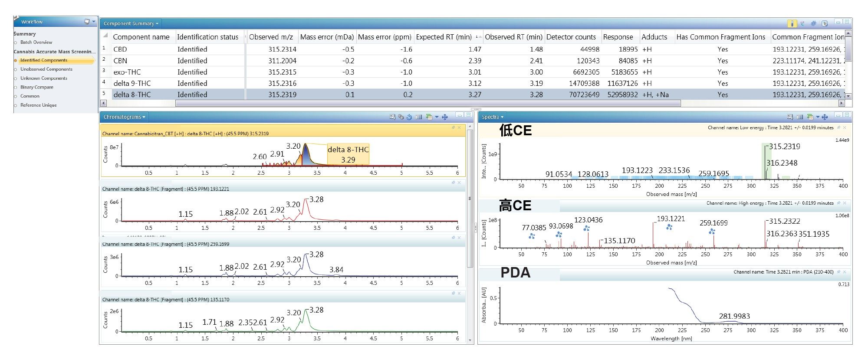Click the first list-view icon in Chromatograms toolbar
This screenshot has height=359, width=868.
[392, 117]
